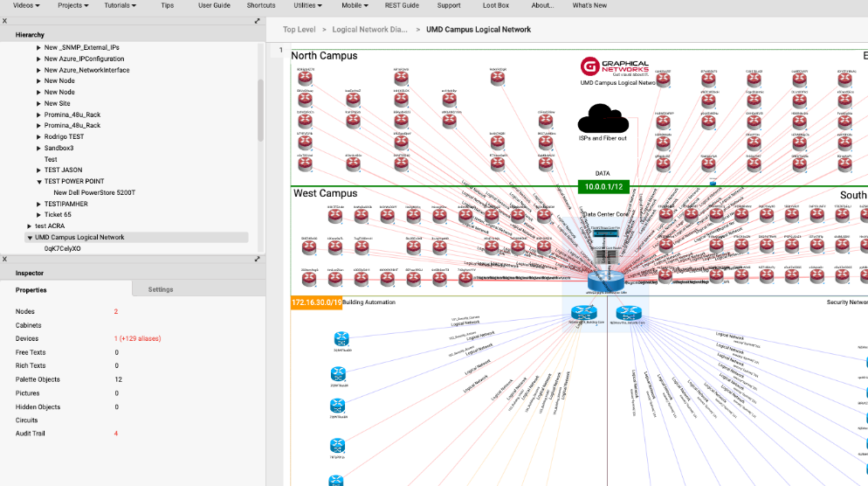Select the right blue Security Core switch icon
868x486 pixels.
[625, 313]
